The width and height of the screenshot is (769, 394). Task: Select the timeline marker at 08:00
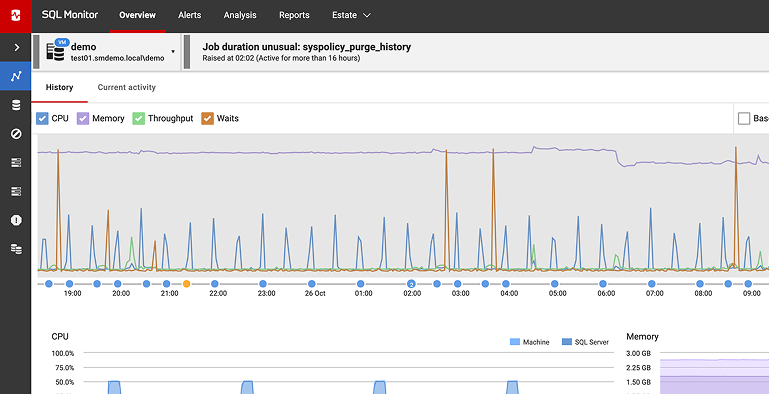click(x=700, y=284)
